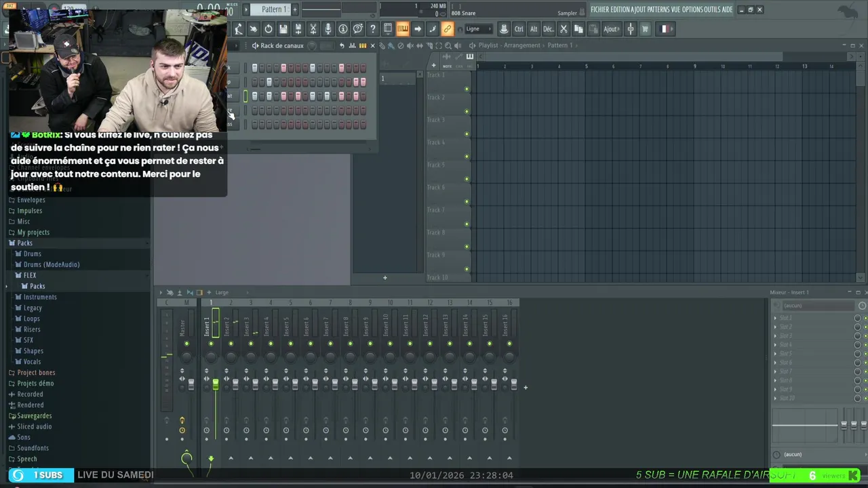Viewport: 868px width, 488px height.
Task: Click the orange step sequencer icon in channel rack
Action: coord(363,45)
